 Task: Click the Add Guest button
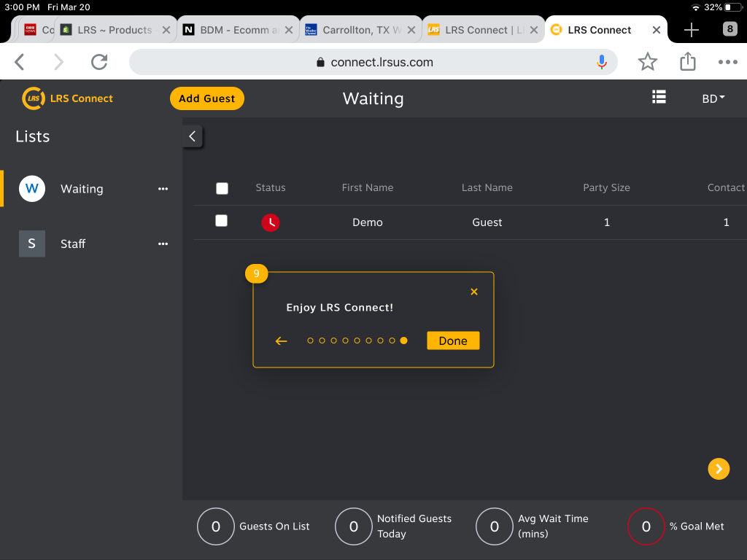(207, 98)
